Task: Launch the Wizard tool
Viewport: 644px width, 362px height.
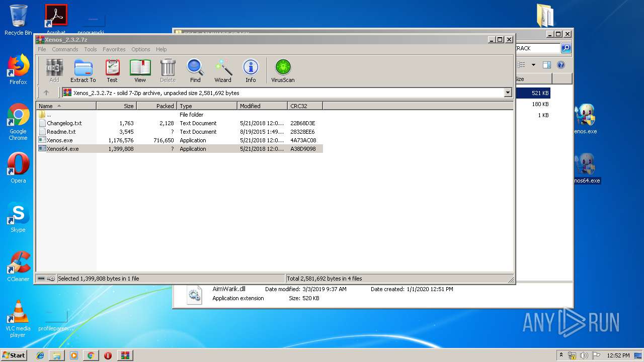Action: (223, 70)
